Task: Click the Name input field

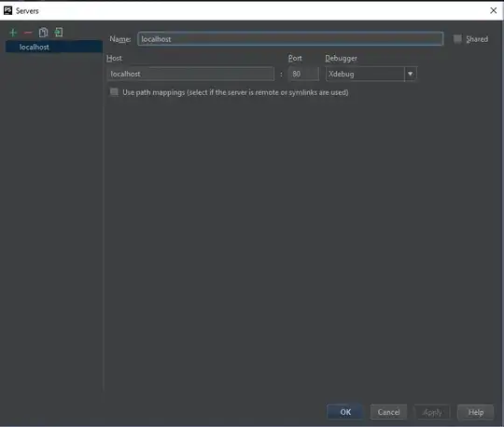Action: coord(290,39)
